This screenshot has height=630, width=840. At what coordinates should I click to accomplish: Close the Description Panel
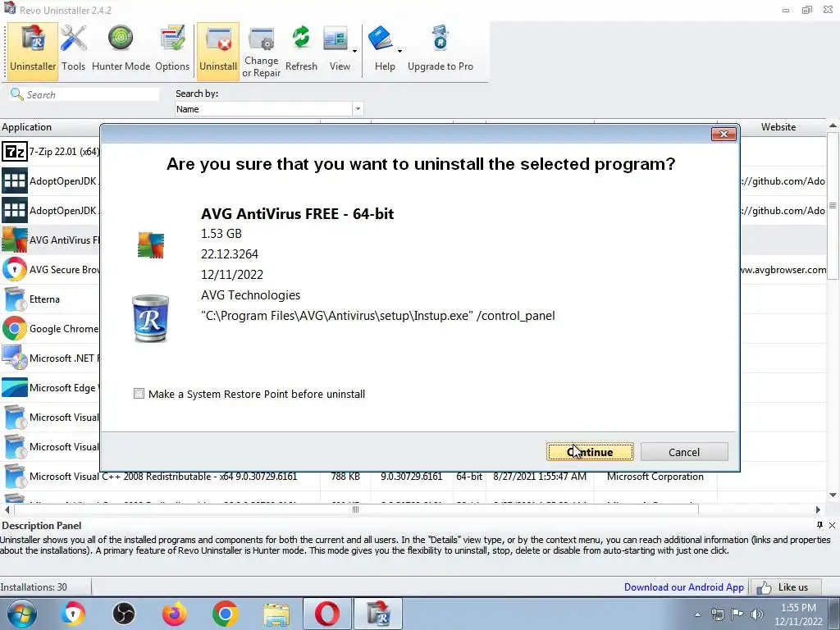pos(832,525)
